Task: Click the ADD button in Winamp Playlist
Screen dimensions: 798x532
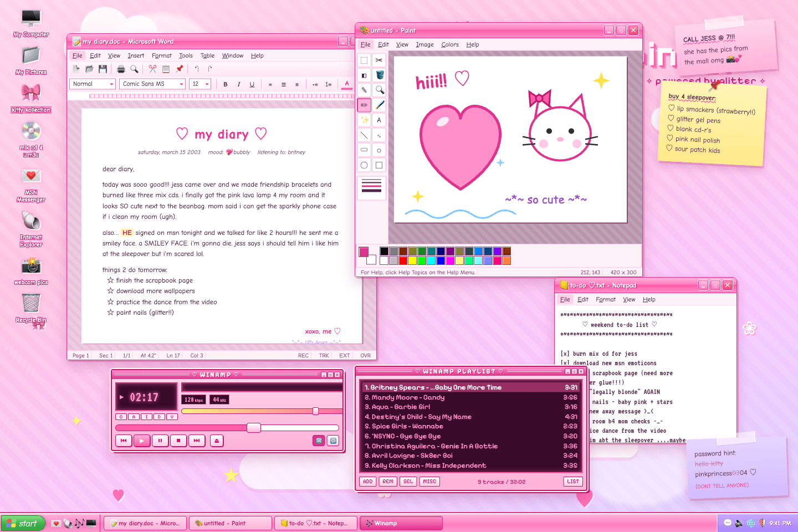Action: (x=367, y=482)
